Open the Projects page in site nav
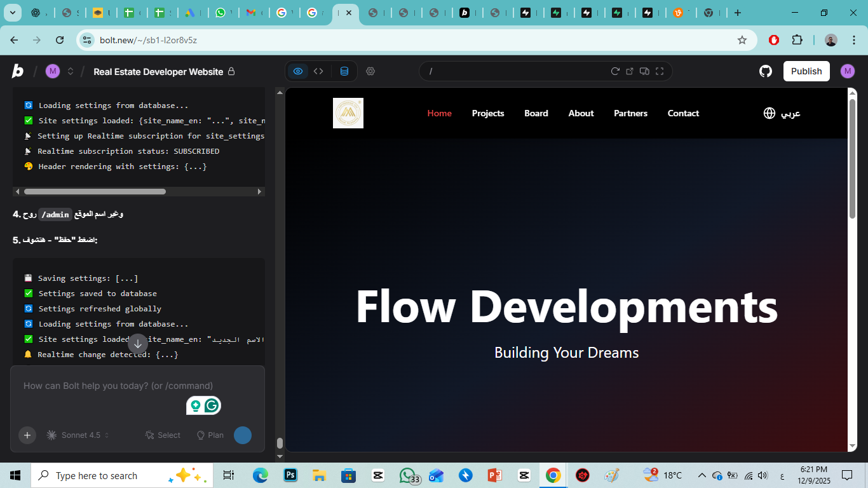 [488, 113]
